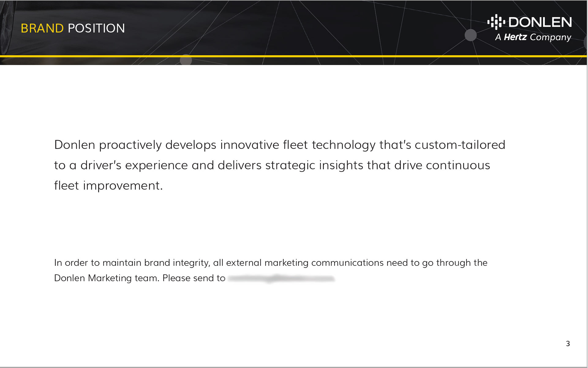The image size is (588, 368).
Task: Select the white word POSITION in title
Action: tap(96, 28)
